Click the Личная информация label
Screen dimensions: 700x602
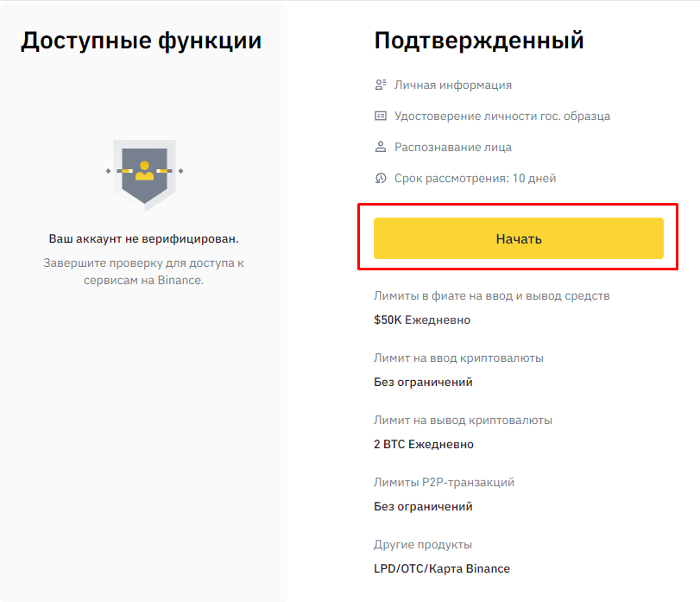(x=453, y=85)
